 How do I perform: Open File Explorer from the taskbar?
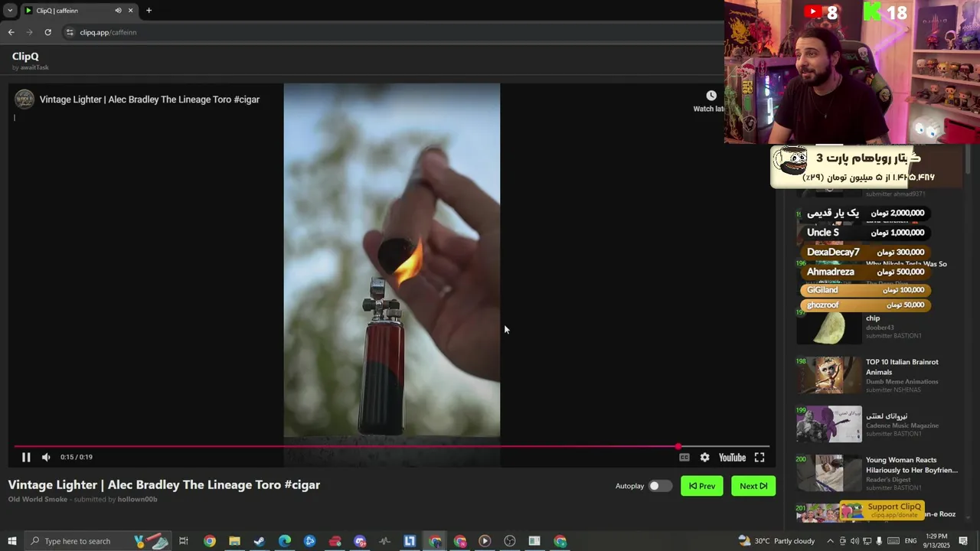click(x=234, y=541)
